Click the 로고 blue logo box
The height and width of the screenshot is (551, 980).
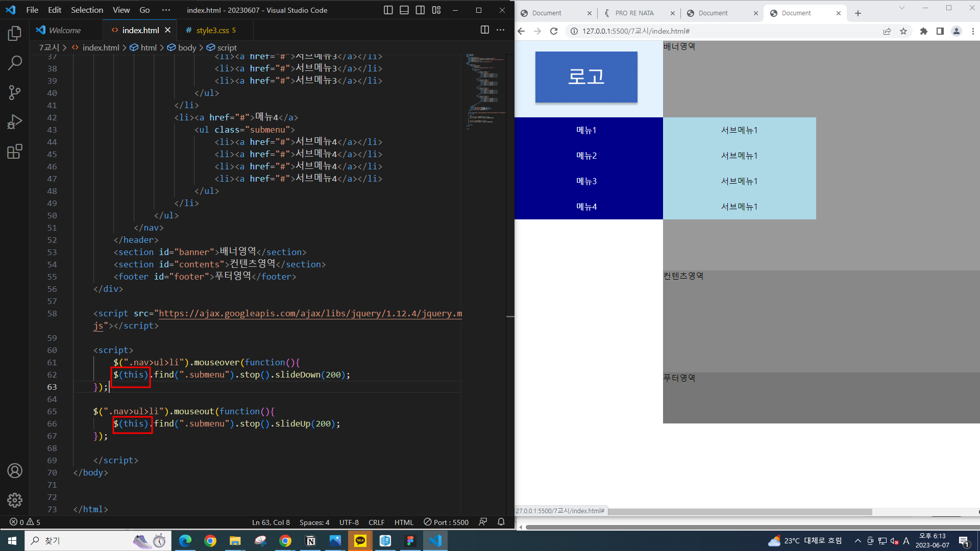(586, 77)
